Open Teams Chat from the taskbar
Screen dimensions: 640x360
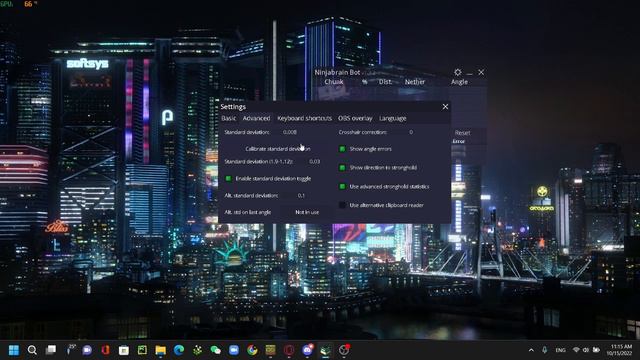[x=87, y=350]
